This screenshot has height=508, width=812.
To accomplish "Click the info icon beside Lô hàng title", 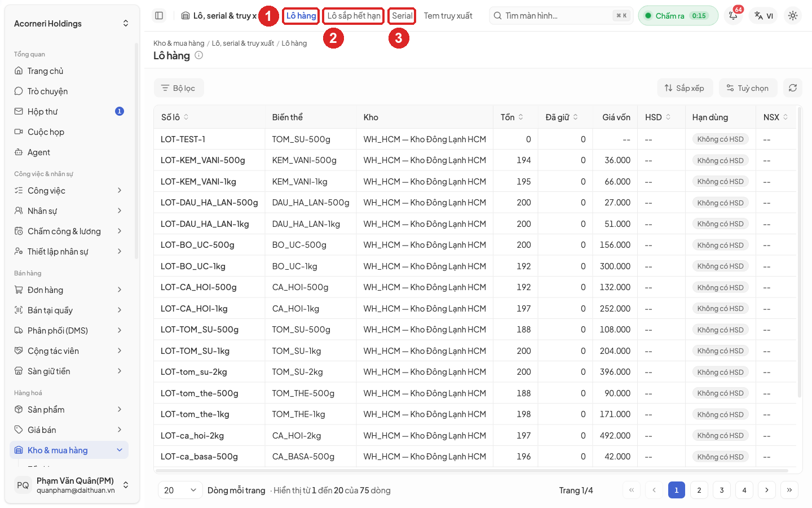I will pyautogui.click(x=198, y=55).
